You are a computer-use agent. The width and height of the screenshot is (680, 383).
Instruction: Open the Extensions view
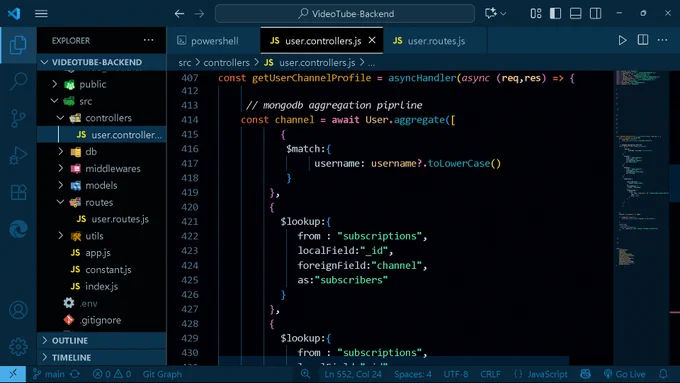pyautogui.click(x=18, y=192)
